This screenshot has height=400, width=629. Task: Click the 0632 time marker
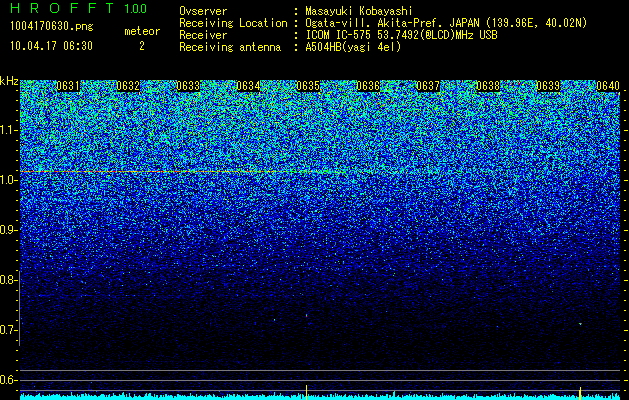(x=128, y=86)
